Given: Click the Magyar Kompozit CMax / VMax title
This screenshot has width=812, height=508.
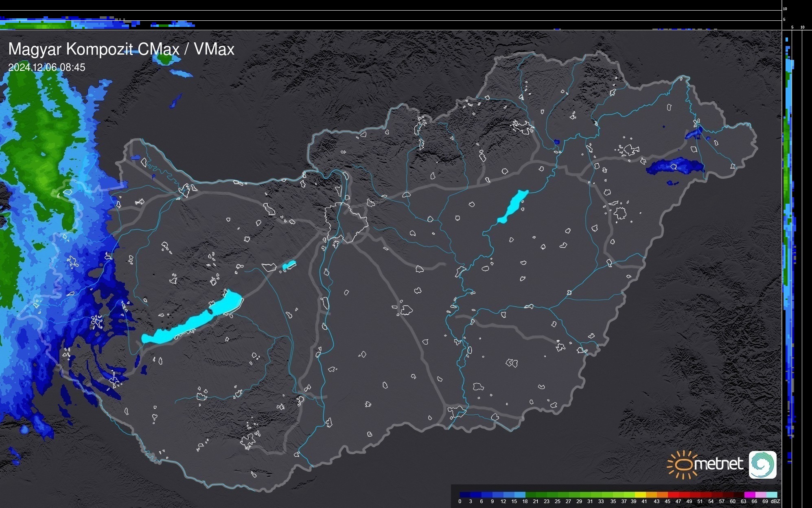Looking at the screenshot, I should pyautogui.click(x=121, y=49).
